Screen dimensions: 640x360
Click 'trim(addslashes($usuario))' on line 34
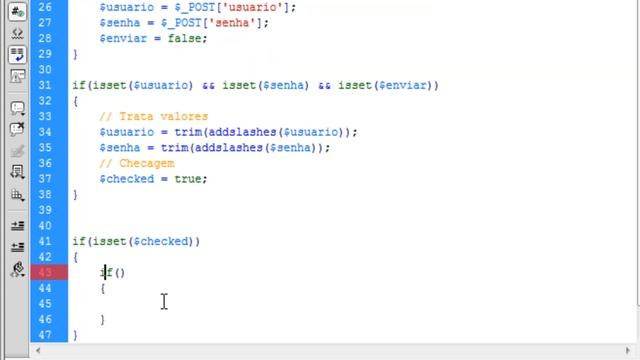click(x=262, y=132)
